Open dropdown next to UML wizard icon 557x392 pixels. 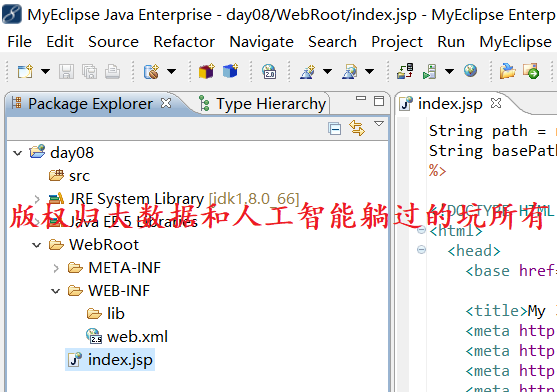click(327, 71)
